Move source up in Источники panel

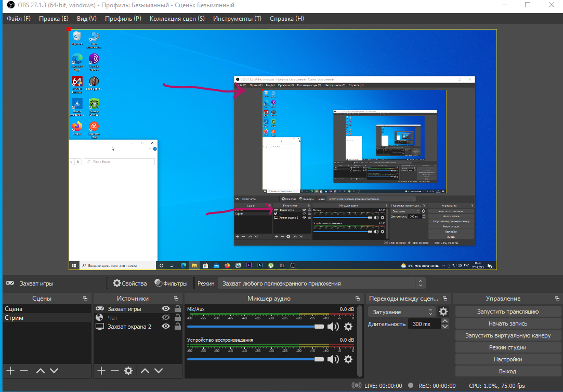145,371
